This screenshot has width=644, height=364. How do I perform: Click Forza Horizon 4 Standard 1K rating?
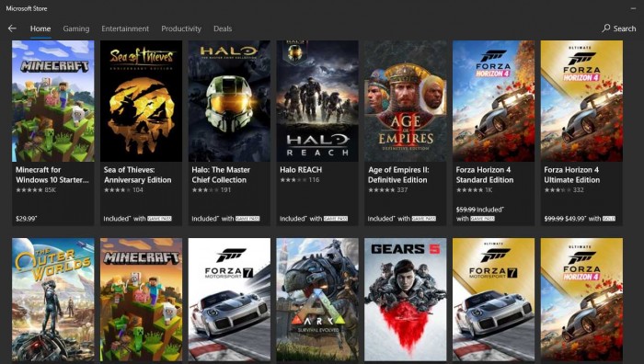475,190
